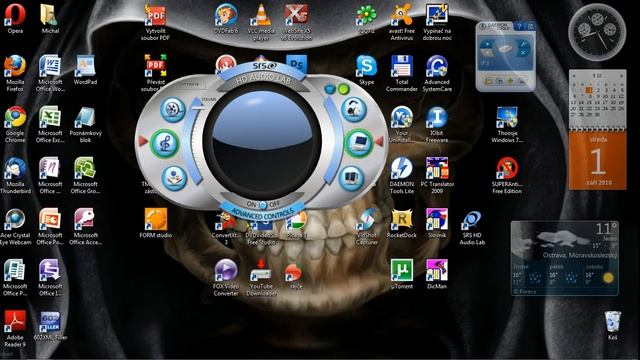Image resolution: width=640 pixels, height=360 pixels.
Task: Open Adobe Reader 9 shortcut
Action: tap(15, 329)
